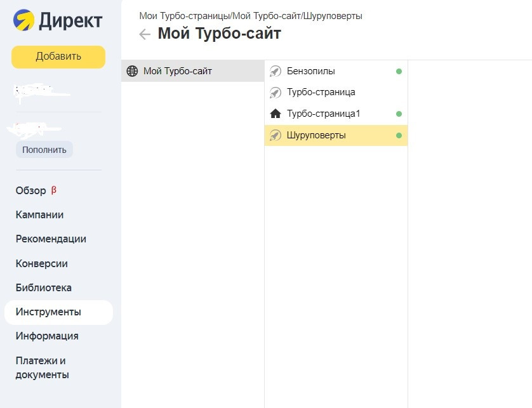Viewport: 532px width, 408px height.
Task: Open the Библиотека sidebar item
Action: click(44, 287)
